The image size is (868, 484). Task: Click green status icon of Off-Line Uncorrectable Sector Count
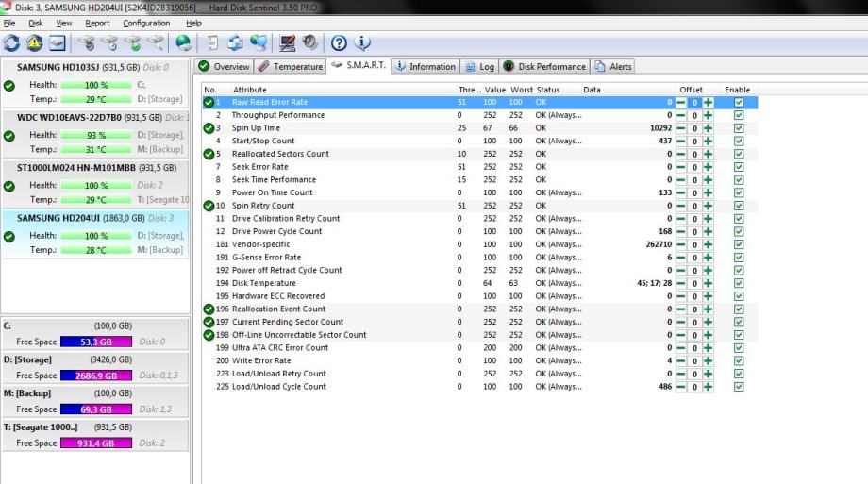pos(209,335)
